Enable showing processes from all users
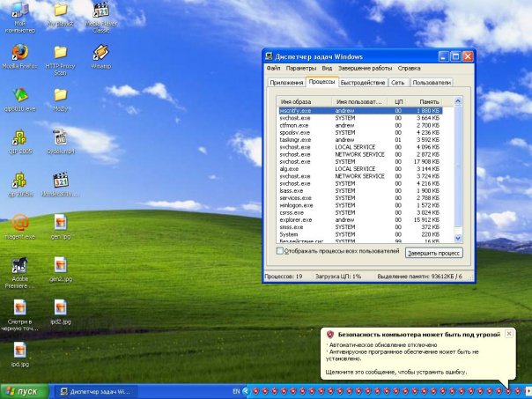This screenshot has height=399, width=532. pyautogui.click(x=281, y=251)
